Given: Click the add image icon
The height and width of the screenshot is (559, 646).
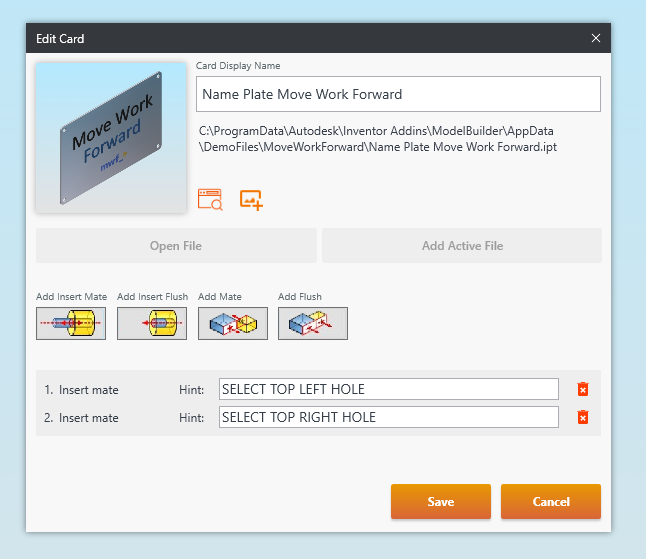Looking at the screenshot, I should coord(251,199).
